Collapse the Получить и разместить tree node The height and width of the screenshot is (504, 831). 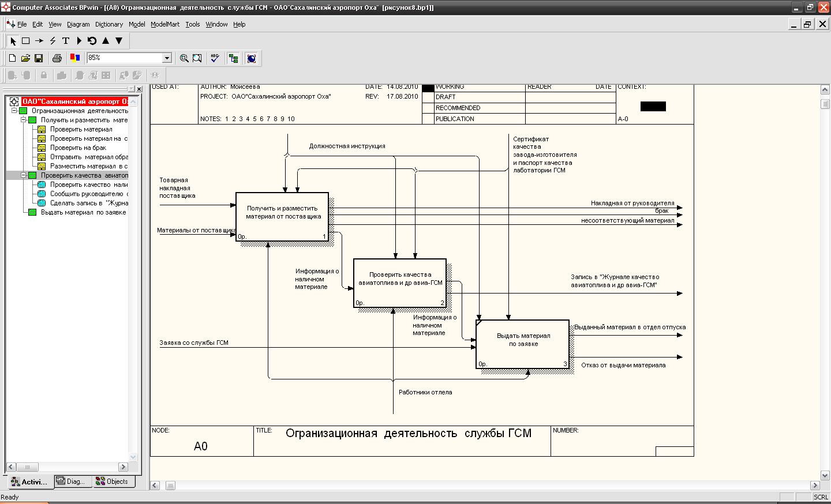(x=24, y=120)
